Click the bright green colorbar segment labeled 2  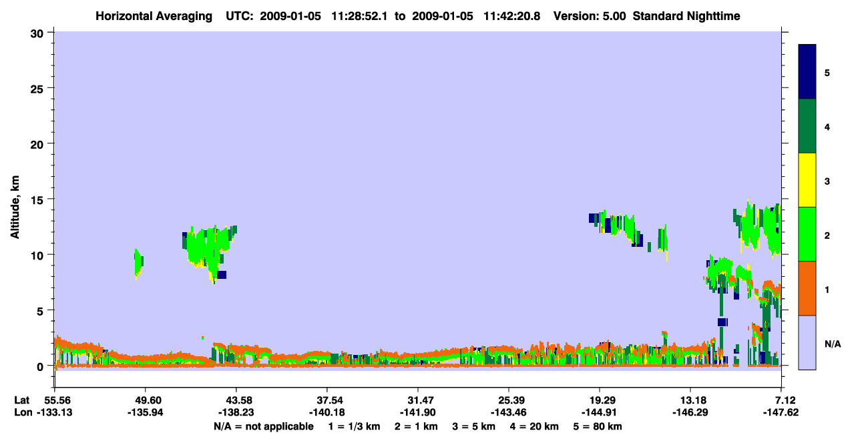point(807,234)
